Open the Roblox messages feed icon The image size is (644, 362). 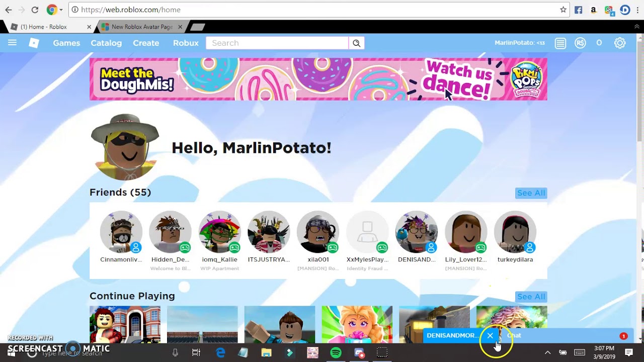(x=560, y=43)
